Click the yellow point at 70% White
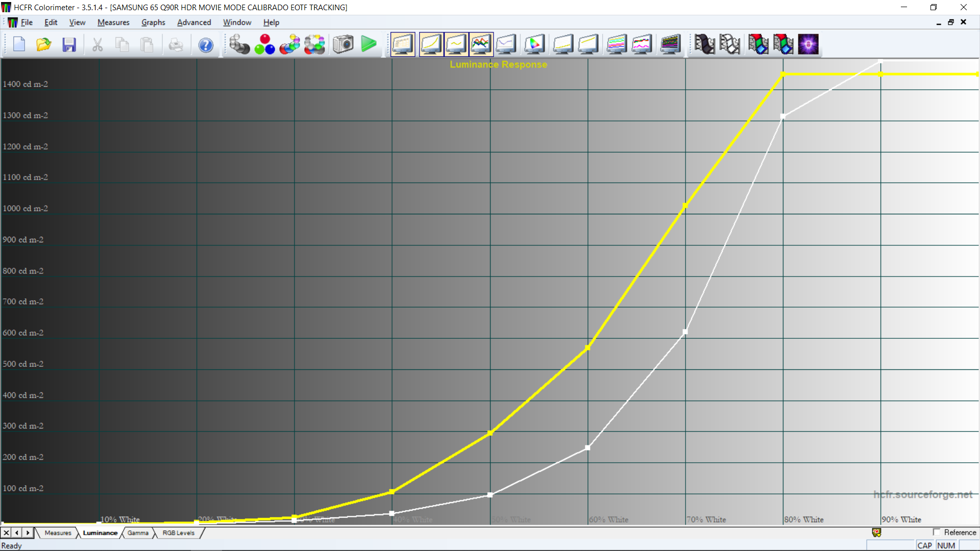Image resolution: width=980 pixels, height=551 pixels. coord(685,206)
